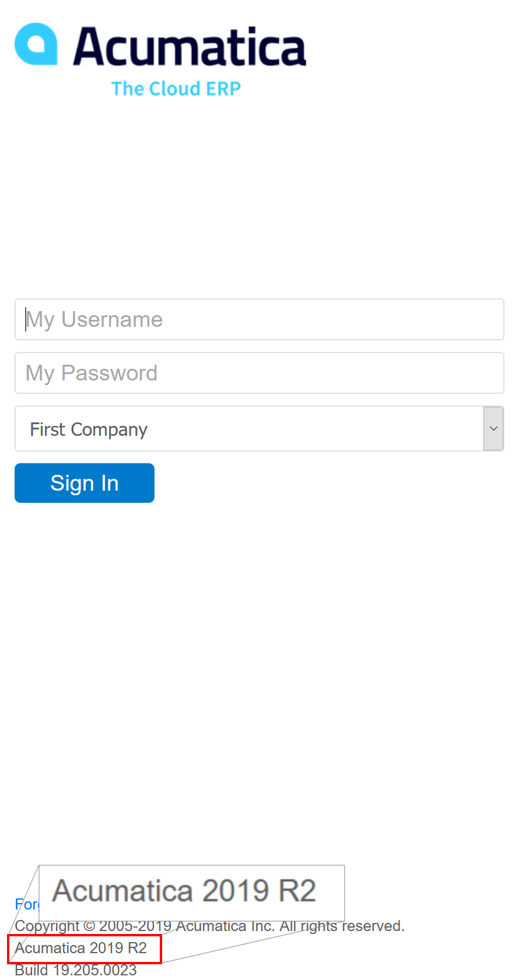Click the company selector chevron arrow
Screen dimensions: 512x980
pos(493,429)
